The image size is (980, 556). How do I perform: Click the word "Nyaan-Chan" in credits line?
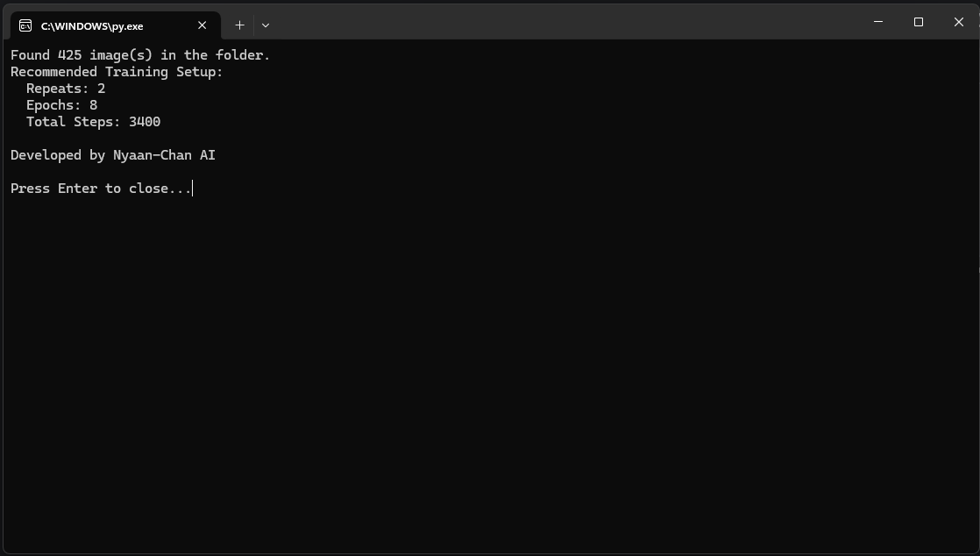tap(153, 155)
